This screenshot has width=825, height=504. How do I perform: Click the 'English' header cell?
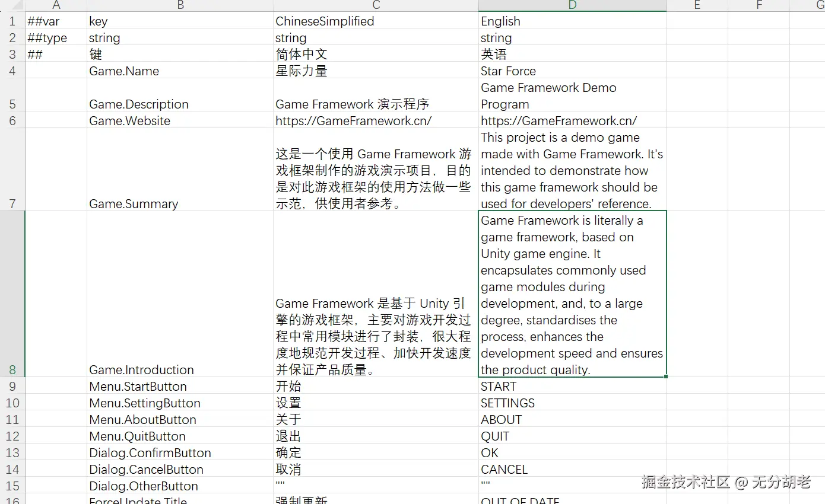click(572, 21)
